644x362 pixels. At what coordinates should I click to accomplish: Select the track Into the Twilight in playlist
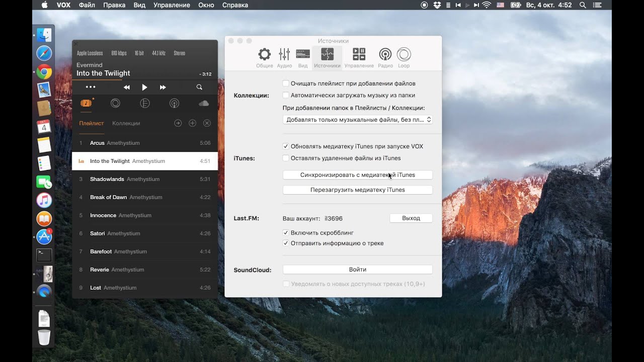tap(145, 161)
